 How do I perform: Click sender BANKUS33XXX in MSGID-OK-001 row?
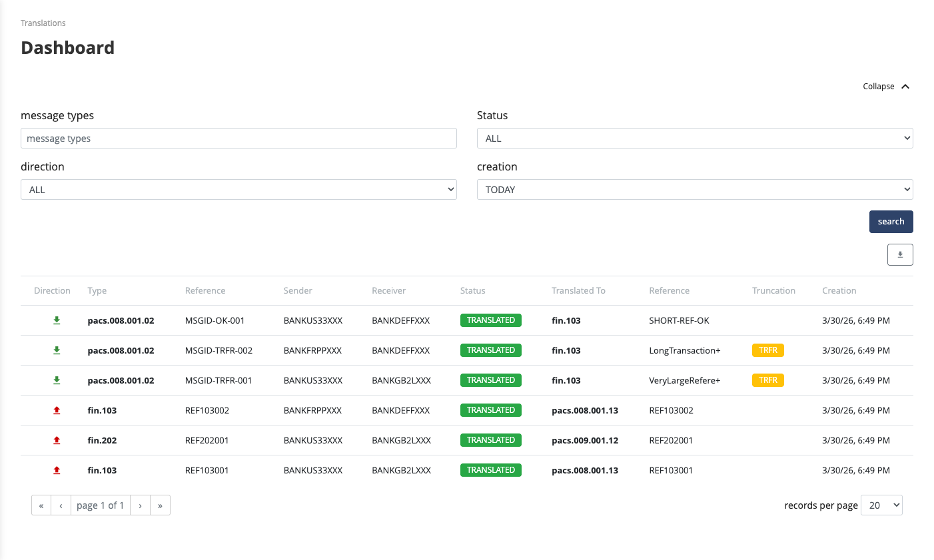[313, 320]
